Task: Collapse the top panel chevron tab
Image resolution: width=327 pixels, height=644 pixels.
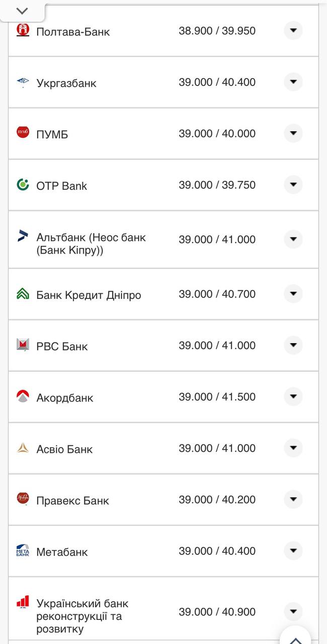Action: point(22,11)
